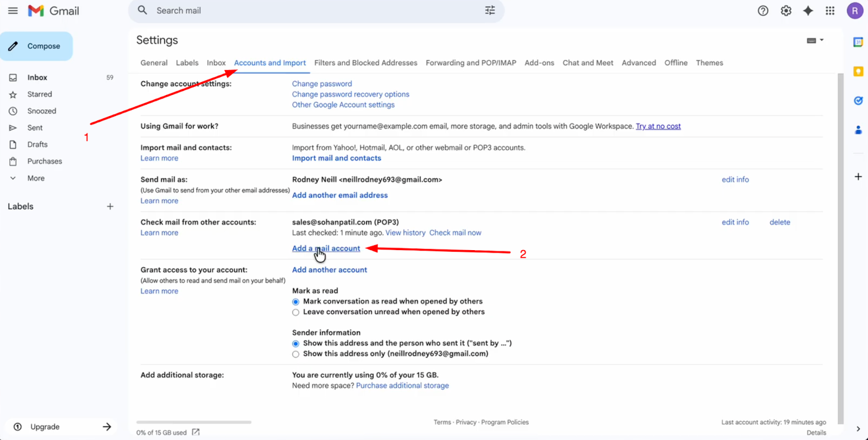Image resolution: width=868 pixels, height=440 pixels.
Task: Choose Show this address only option
Action: coord(296,354)
